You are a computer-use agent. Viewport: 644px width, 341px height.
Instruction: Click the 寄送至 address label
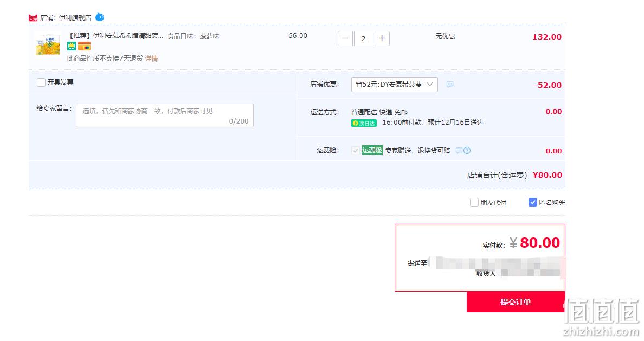(x=417, y=263)
